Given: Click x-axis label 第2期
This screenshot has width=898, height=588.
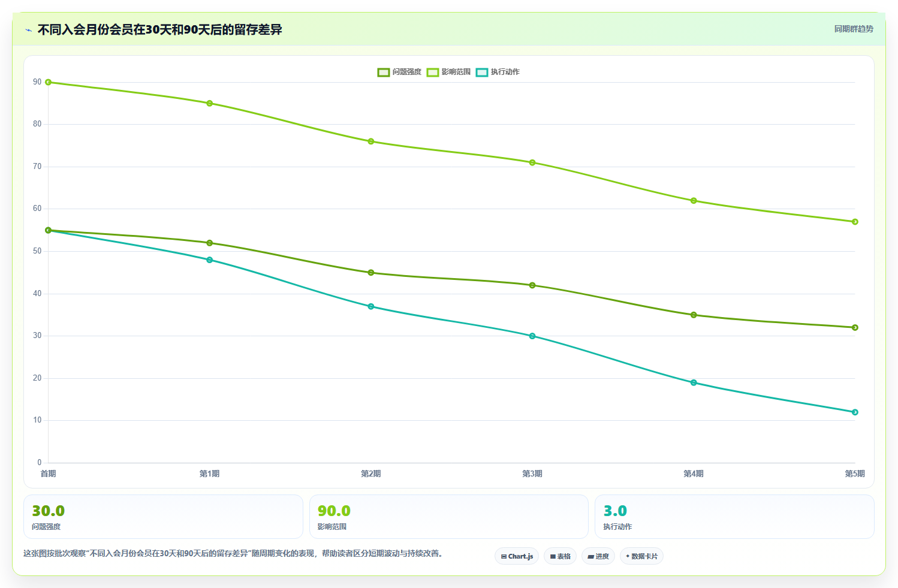Looking at the screenshot, I should click(x=371, y=474).
